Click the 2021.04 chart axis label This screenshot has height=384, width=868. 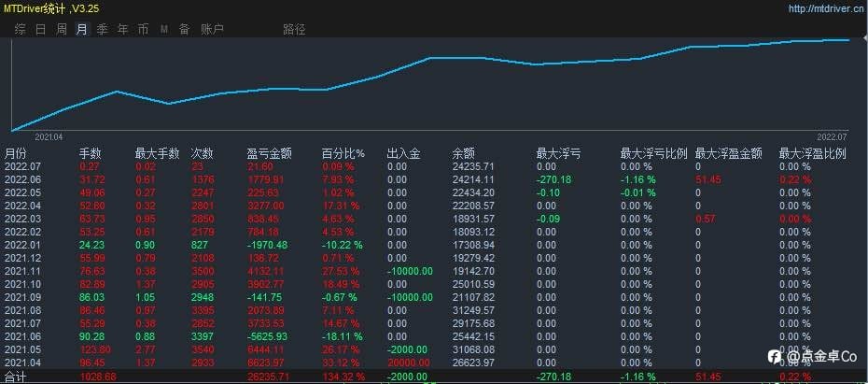pos(49,136)
